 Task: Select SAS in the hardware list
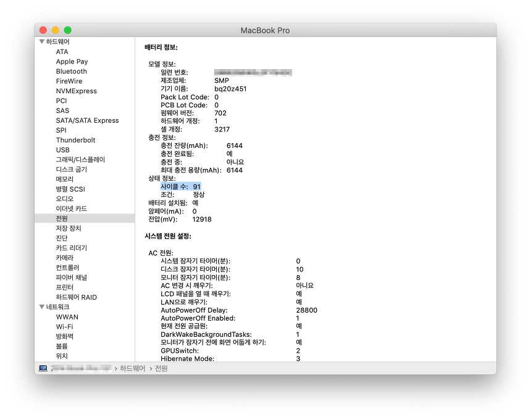pyautogui.click(x=62, y=110)
